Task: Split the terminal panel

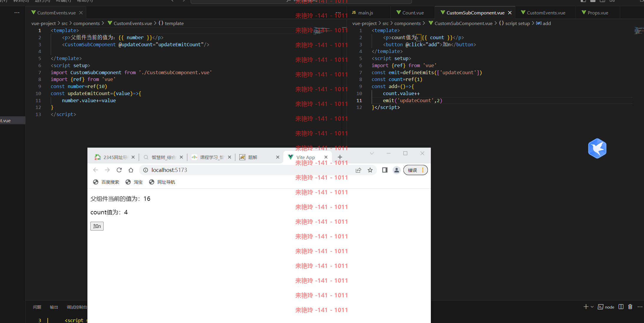Action: [x=621, y=307]
